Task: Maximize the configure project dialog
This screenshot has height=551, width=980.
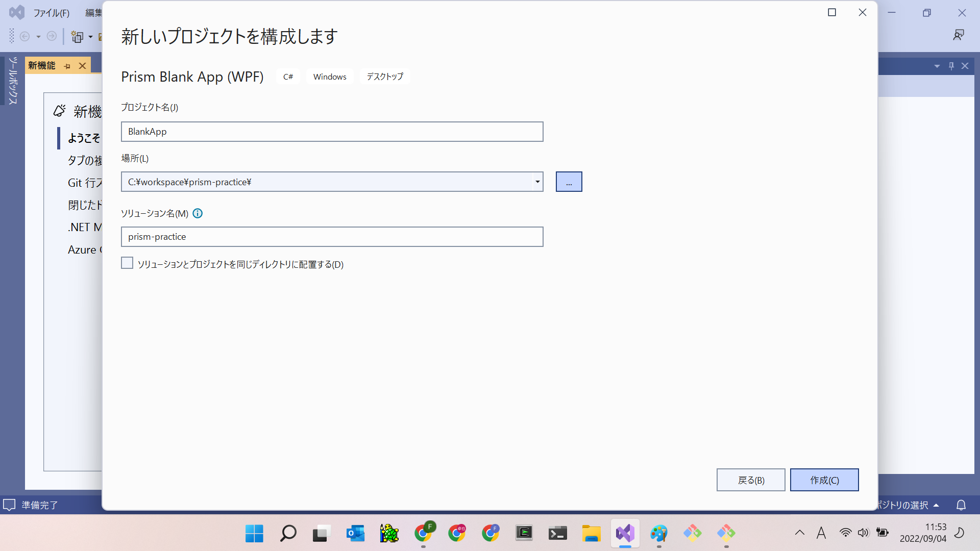Action: click(832, 12)
